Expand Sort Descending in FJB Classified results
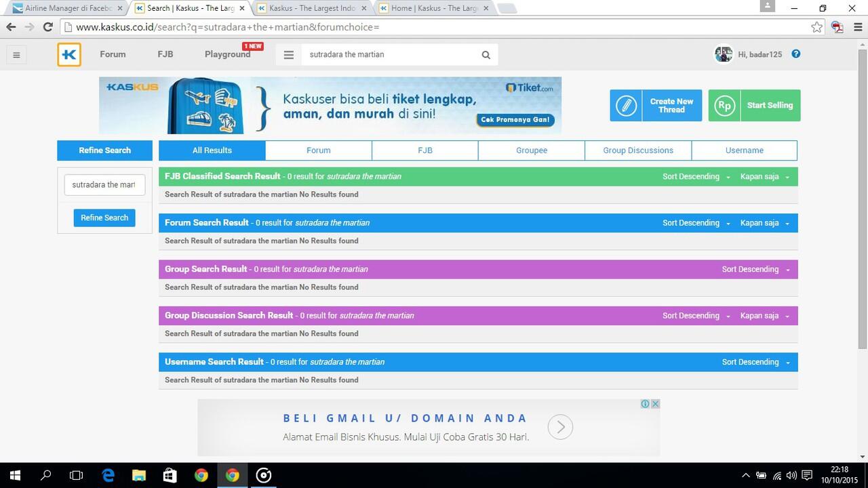Viewport: 868px width, 488px height. 696,177
